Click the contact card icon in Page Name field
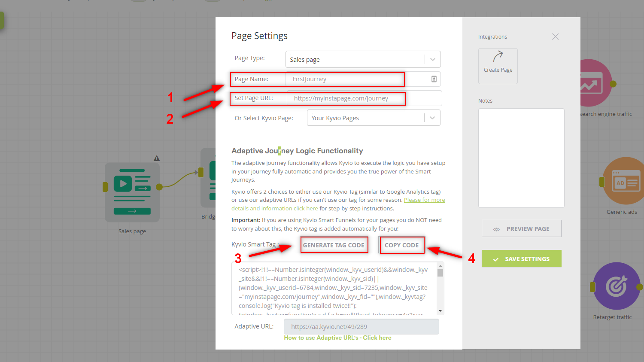Screen dimensions: 644x362 coord(434,79)
